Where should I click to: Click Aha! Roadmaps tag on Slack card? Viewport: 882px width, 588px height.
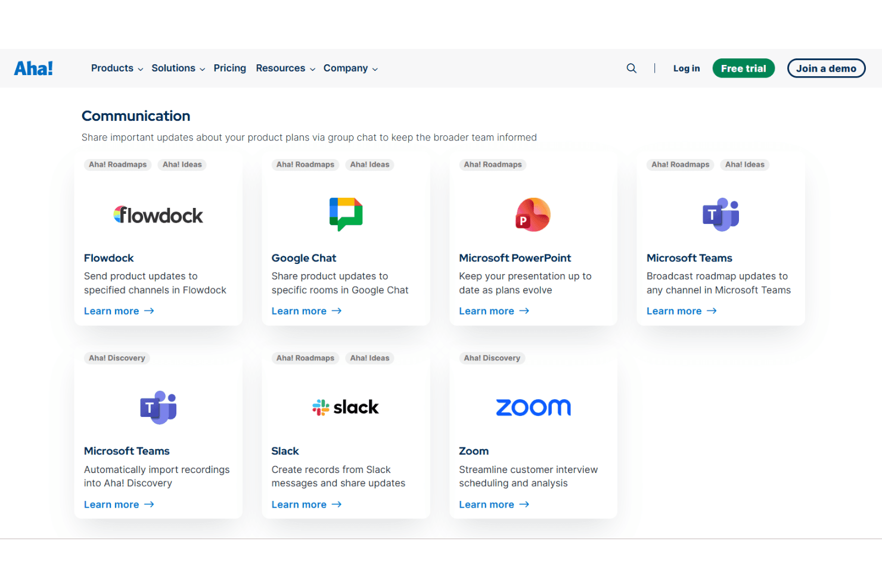pos(305,358)
